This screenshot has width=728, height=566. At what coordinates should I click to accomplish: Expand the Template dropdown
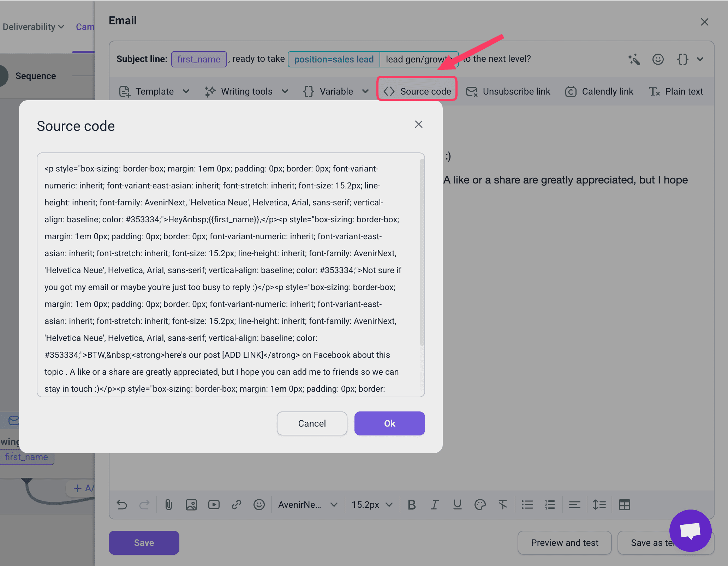[x=154, y=91]
